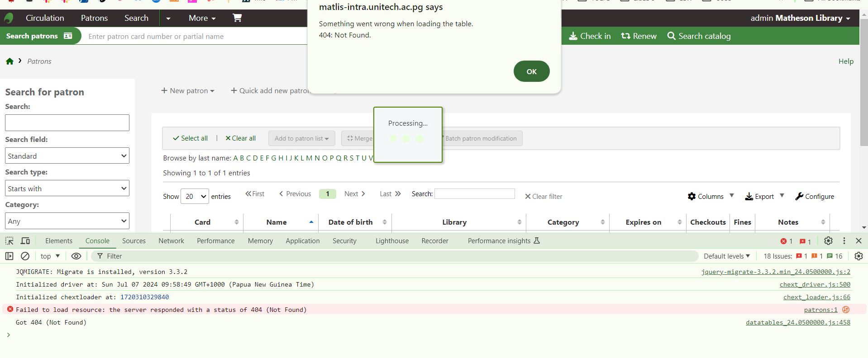The height and width of the screenshot is (358, 868).
Task: Toggle the console sidebar panel
Action: [10, 256]
